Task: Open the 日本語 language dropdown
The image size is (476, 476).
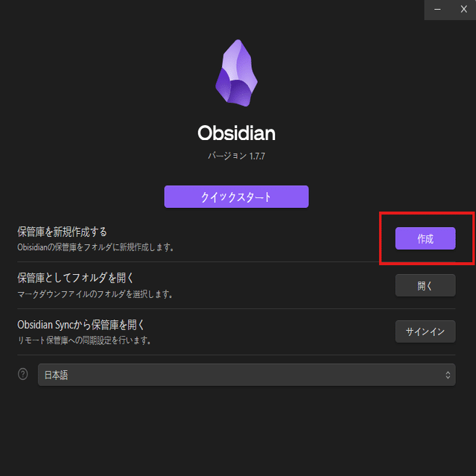Action: (247, 375)
